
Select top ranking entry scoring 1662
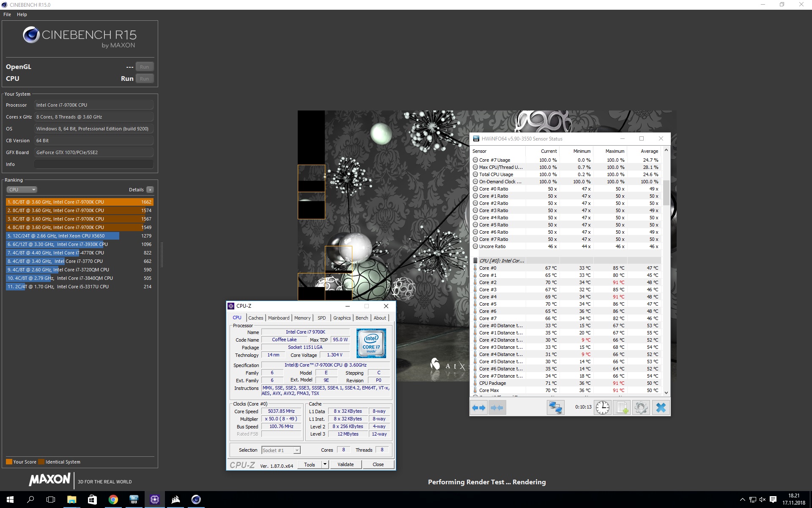80,202
